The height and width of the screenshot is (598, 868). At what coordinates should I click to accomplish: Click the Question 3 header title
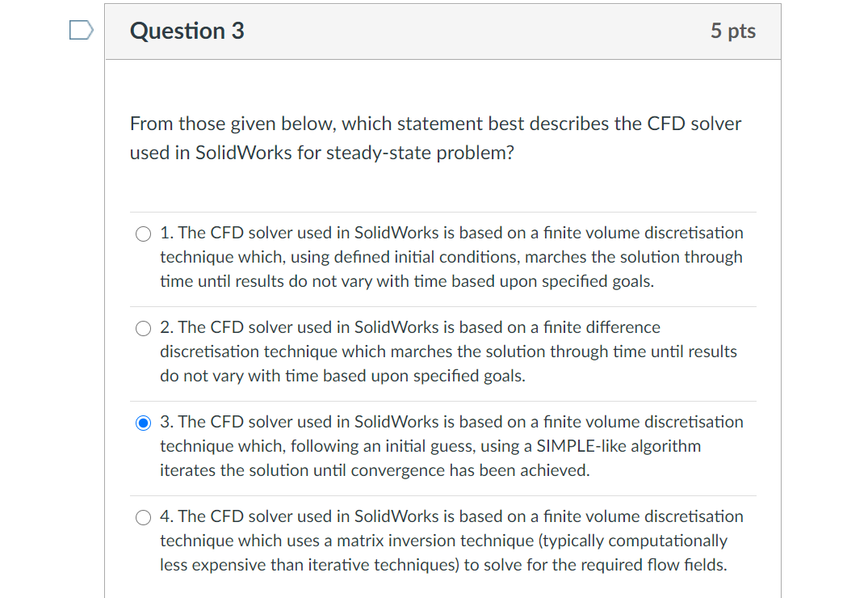tap(187, 31)
